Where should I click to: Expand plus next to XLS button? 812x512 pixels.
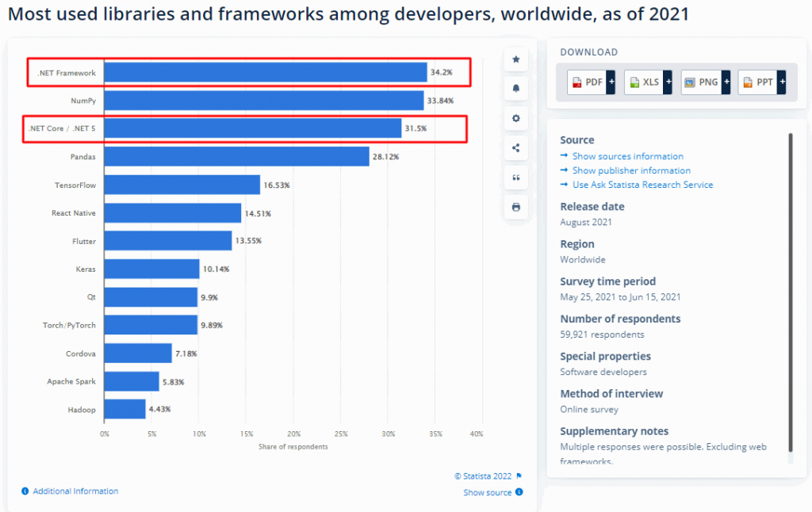tap(668, 82)
